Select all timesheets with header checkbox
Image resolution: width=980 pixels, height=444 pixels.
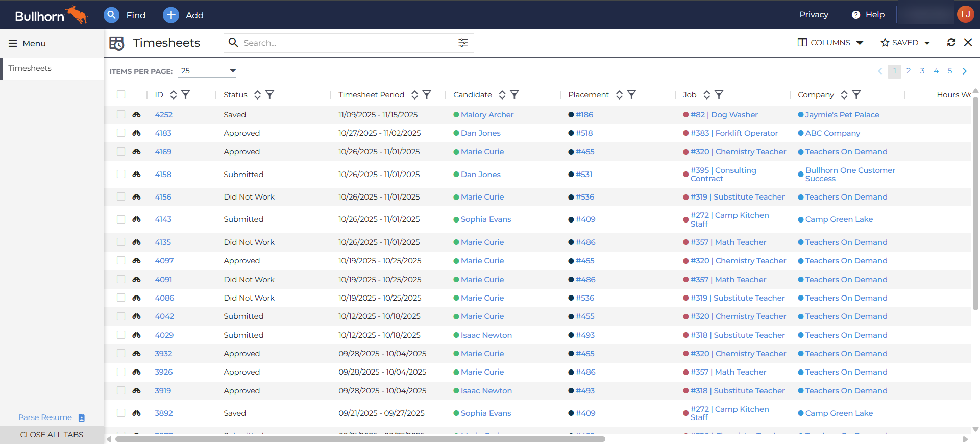tap(121, 94)
